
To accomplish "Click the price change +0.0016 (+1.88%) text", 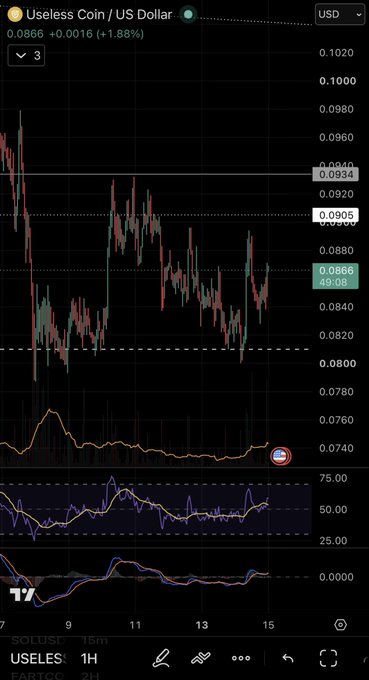I will pyautogui.click(x=96, y=34).
